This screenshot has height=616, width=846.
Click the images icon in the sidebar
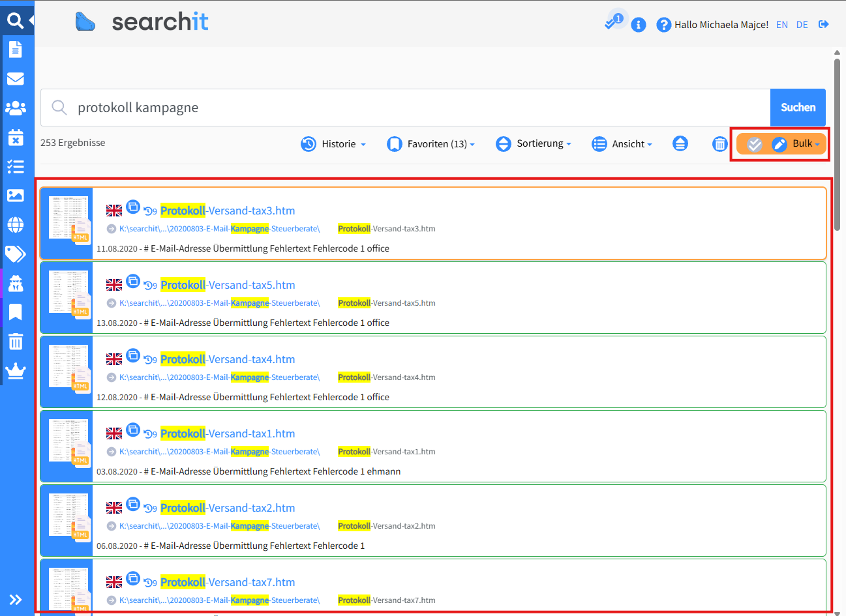click(x=16, y=196)
